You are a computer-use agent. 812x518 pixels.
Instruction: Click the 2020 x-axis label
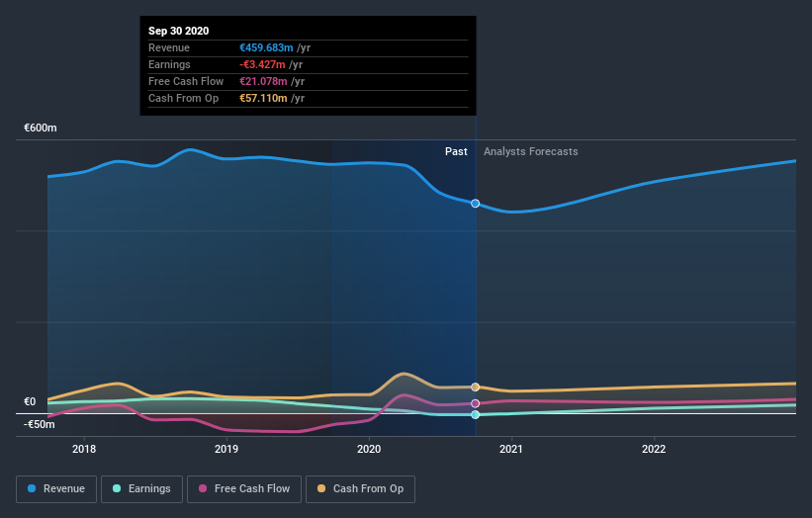[369, 449]
